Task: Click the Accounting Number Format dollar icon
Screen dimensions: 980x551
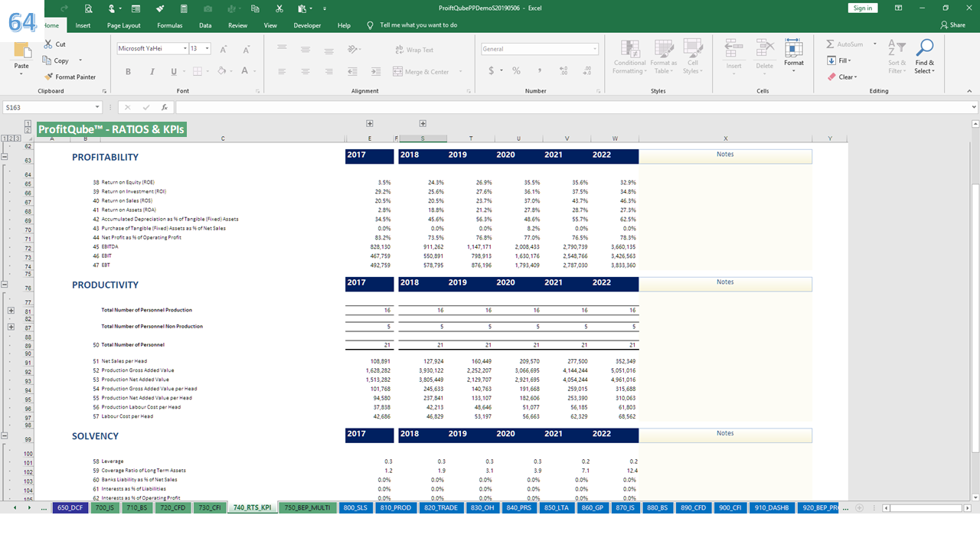Action: pos(491,70)
